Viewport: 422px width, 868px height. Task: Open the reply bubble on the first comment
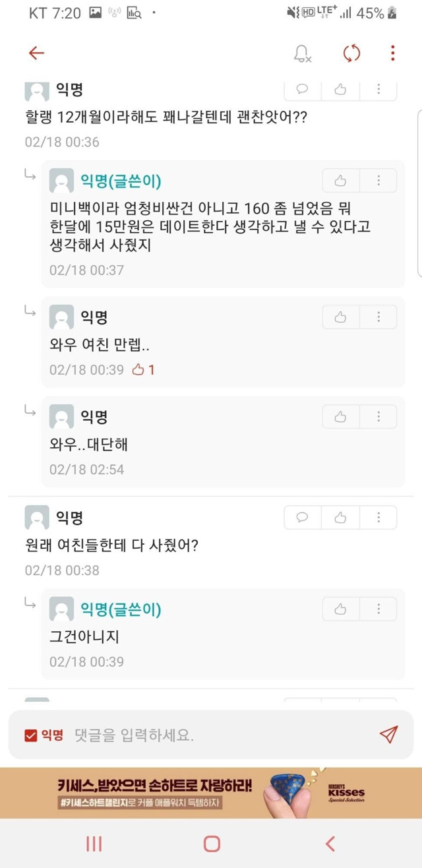coord(302,89)
